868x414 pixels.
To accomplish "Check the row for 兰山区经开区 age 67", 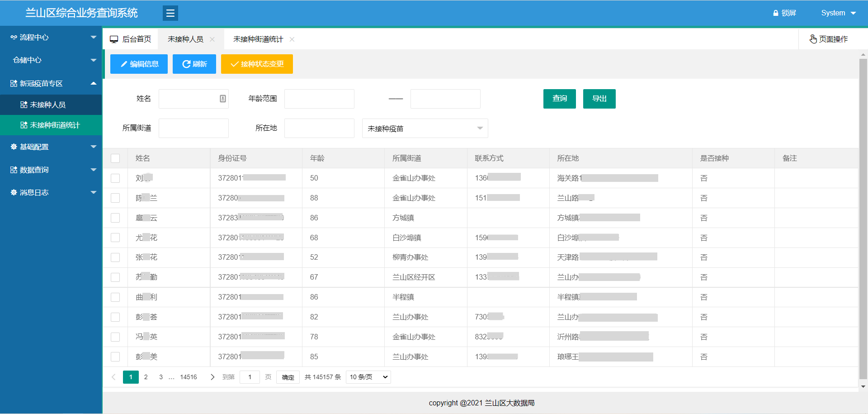I will tap(115, 277).
